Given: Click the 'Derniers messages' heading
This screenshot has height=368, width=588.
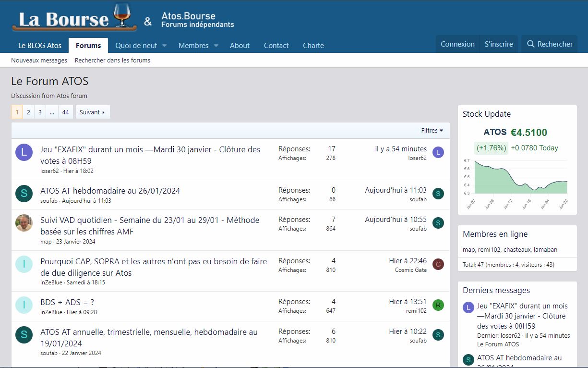Looking at the screenshot, I should tap(496, 291).
